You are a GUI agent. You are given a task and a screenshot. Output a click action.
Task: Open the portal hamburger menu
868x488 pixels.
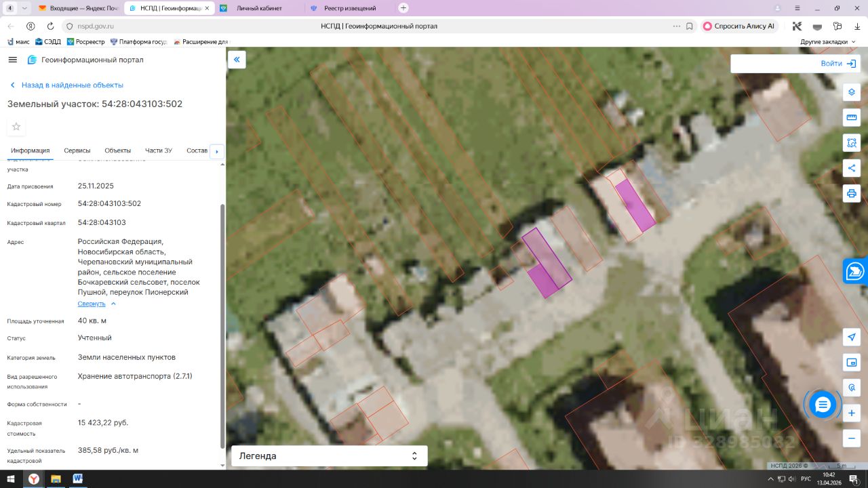pyautogui.click(x=12, y=60)
